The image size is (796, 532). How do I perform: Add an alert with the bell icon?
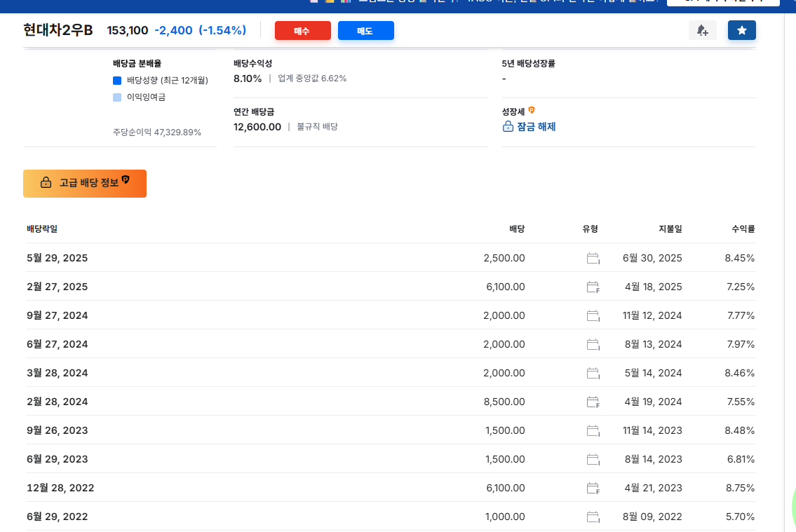click(x=703, y=30)
